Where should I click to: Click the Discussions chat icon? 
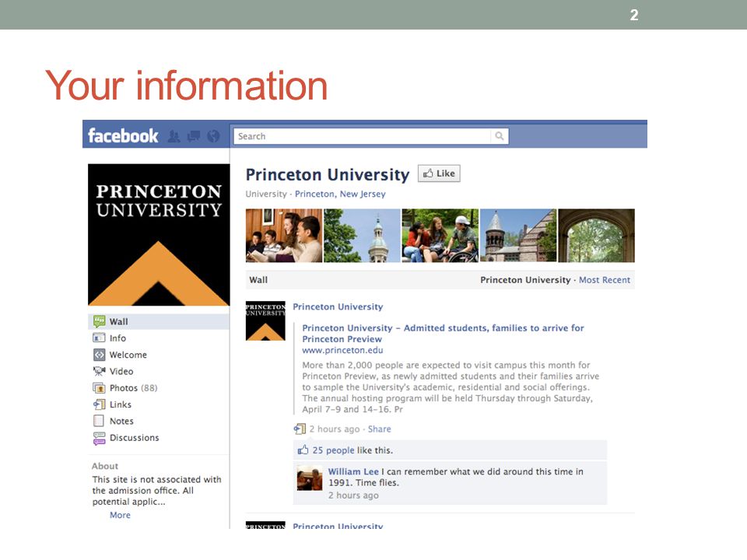click(x=99, y=438)
